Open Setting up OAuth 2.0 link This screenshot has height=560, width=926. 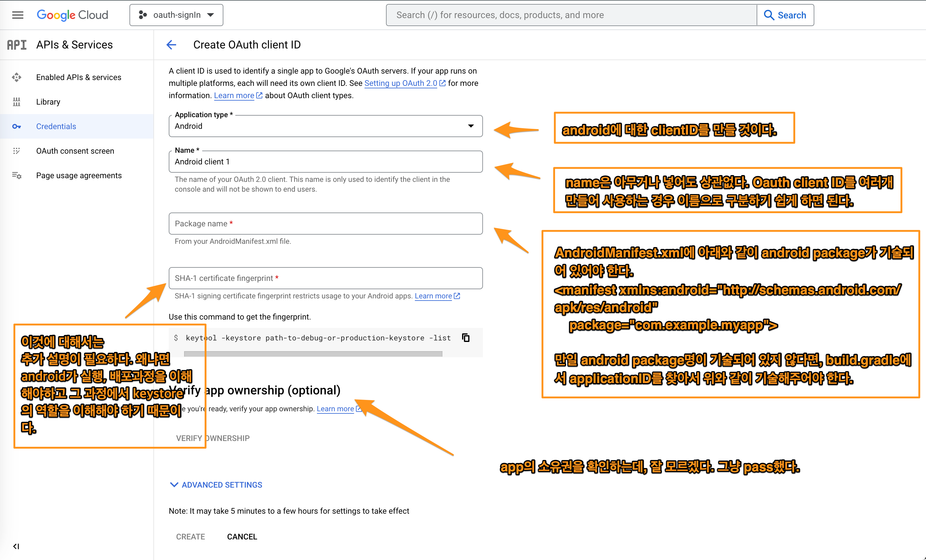(401, 83)
